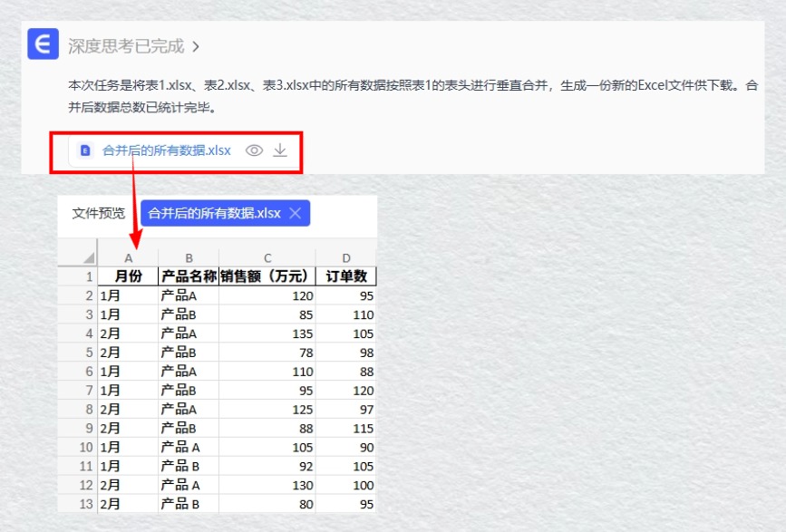Select the 文件预览 label

[x=99, y=213]
